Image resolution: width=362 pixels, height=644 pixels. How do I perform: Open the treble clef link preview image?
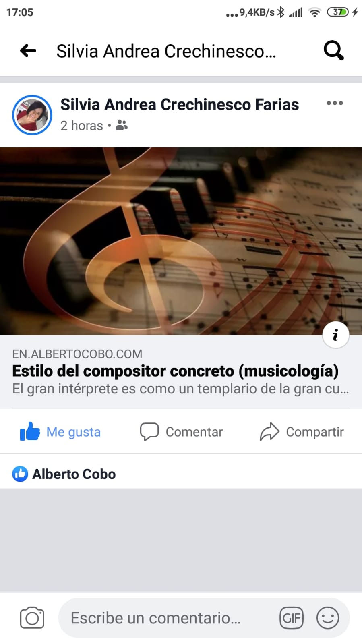[x=181, y=241]
